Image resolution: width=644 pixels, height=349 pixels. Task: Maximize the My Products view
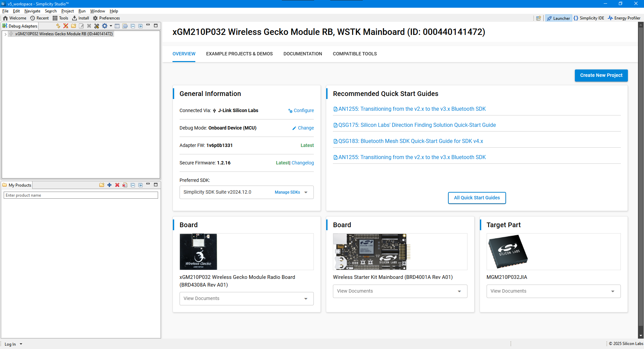pyautogui.click(x=156, y=185)
